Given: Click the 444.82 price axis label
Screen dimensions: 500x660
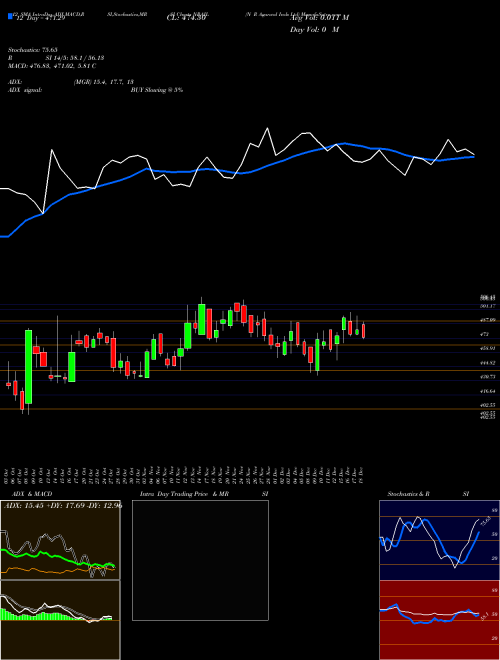Looking at the screenshot, I should 487,362.
